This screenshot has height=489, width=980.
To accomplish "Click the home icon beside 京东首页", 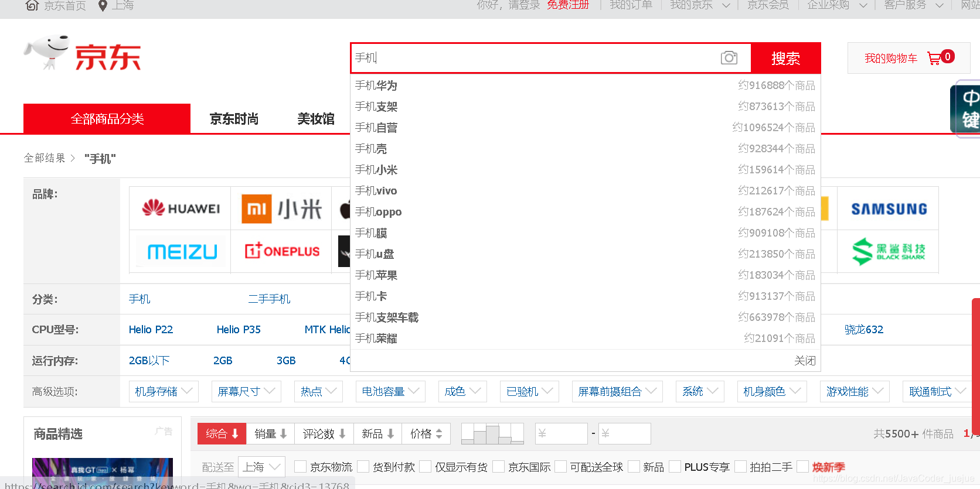I will point(33,5).
